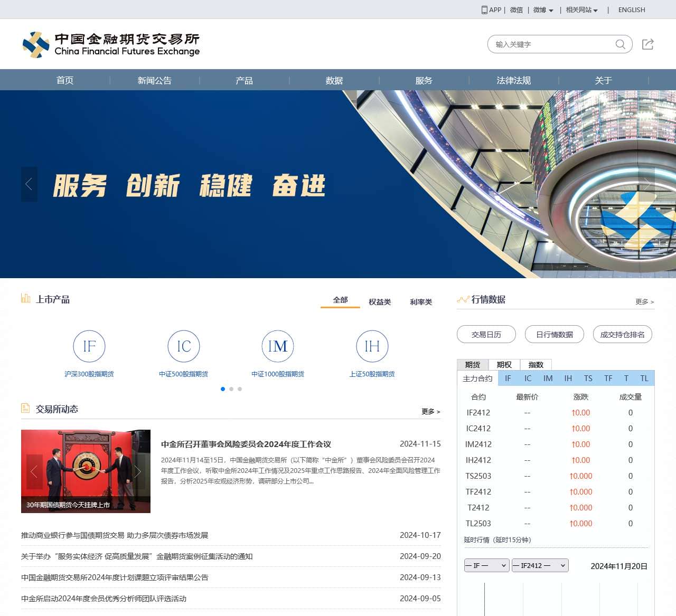Select the IH 上证50股指期货 product icon

(372, 346)
